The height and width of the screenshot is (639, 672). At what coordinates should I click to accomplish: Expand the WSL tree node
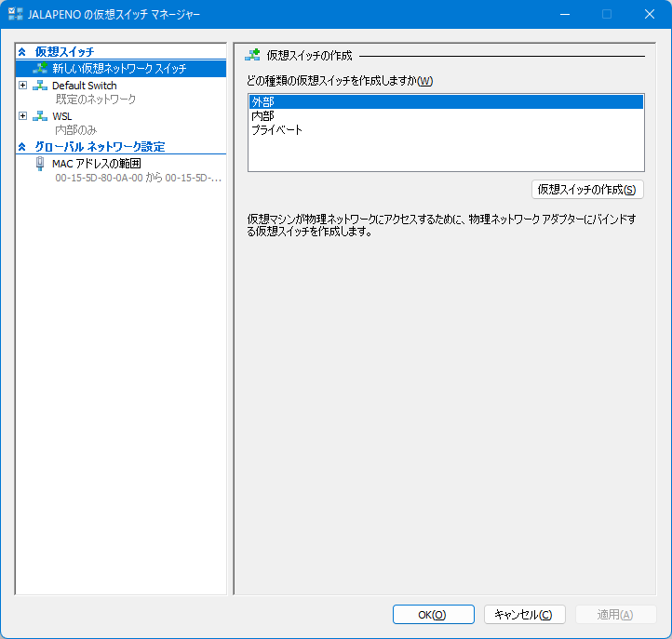click(22, 116)
